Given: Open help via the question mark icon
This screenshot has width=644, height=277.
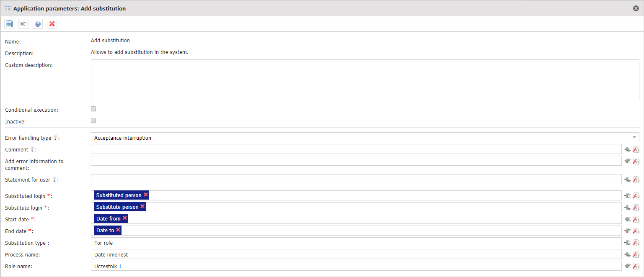Looking at the screenshot, I should pos(38,24).
